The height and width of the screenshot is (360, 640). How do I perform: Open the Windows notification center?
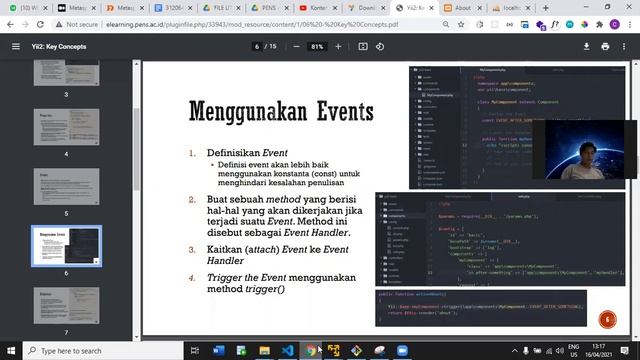[624, 351]
